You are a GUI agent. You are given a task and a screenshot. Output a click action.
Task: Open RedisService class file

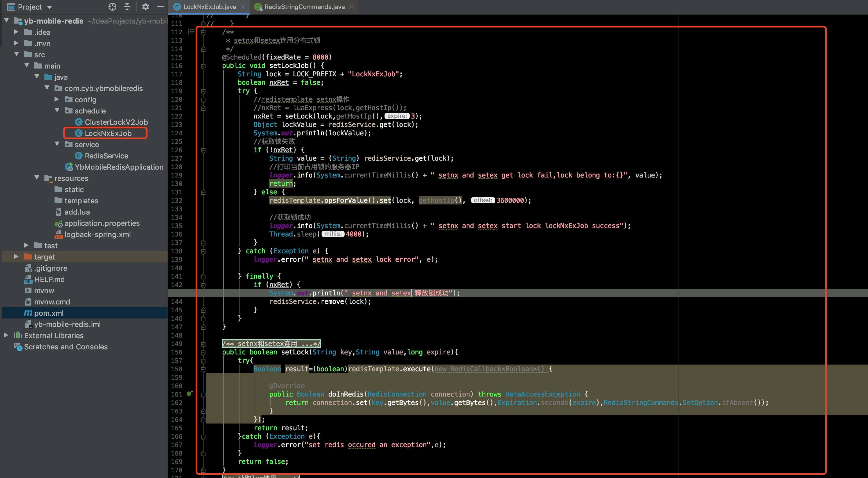pyautogui.click(x=106, y=156)
